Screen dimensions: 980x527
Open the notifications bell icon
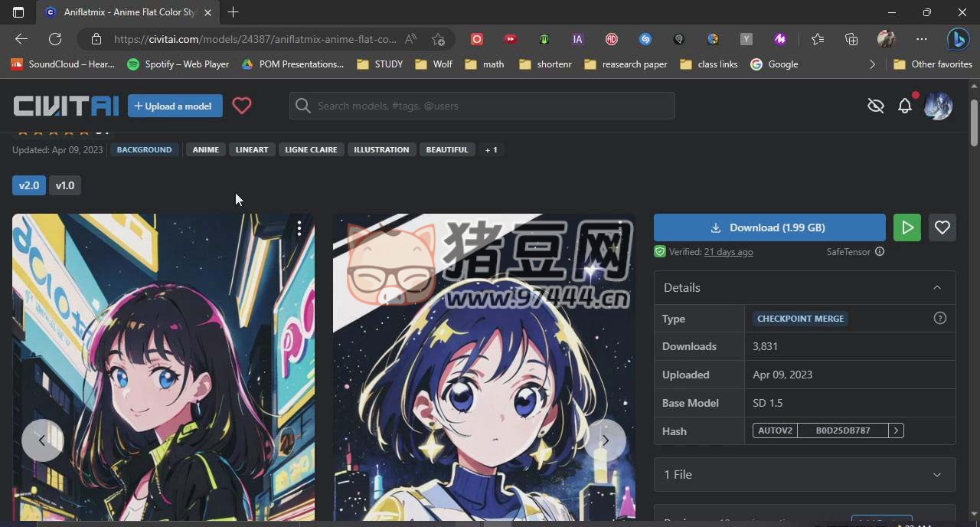coord(905,106)
